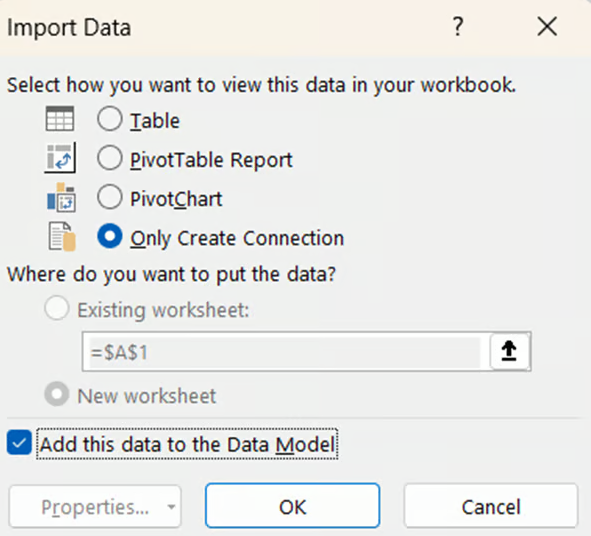Click the 'New worksheet' label text
591x536 pixels.
[x=147, y=396]
